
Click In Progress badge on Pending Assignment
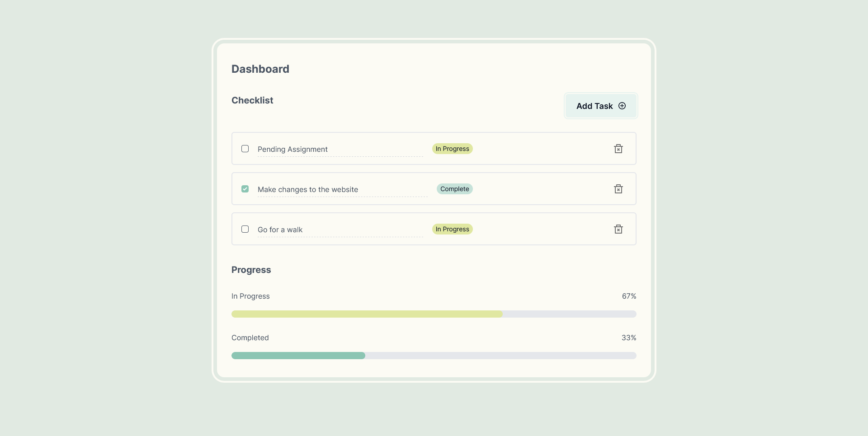click(x=452, y=149)
